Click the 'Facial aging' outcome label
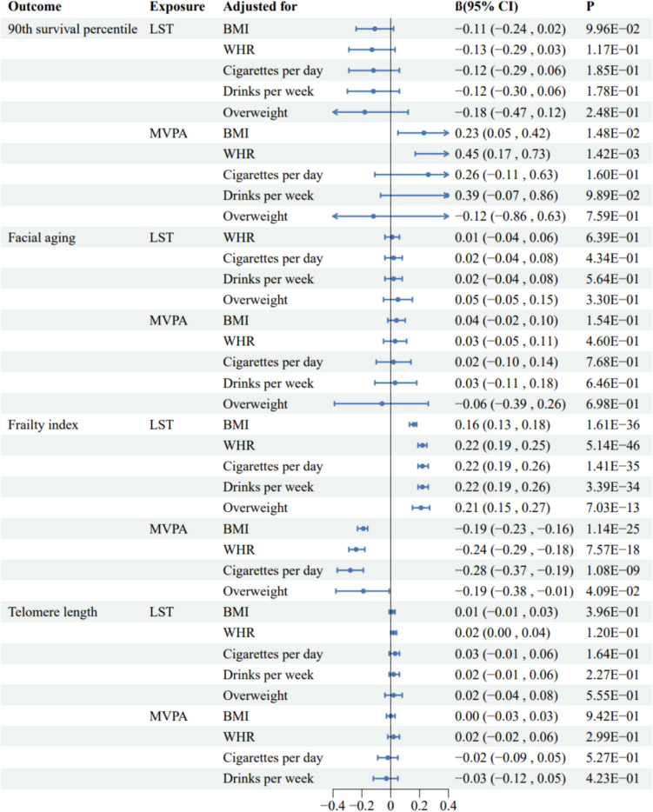 [41, 236]
